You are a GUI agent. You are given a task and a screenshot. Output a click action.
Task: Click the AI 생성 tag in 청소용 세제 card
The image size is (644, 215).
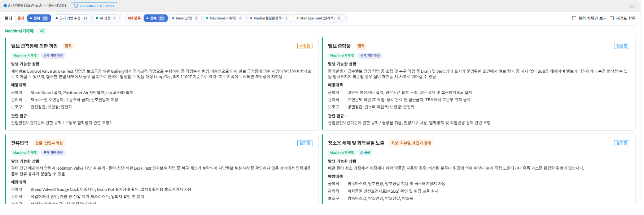point(365,153)
